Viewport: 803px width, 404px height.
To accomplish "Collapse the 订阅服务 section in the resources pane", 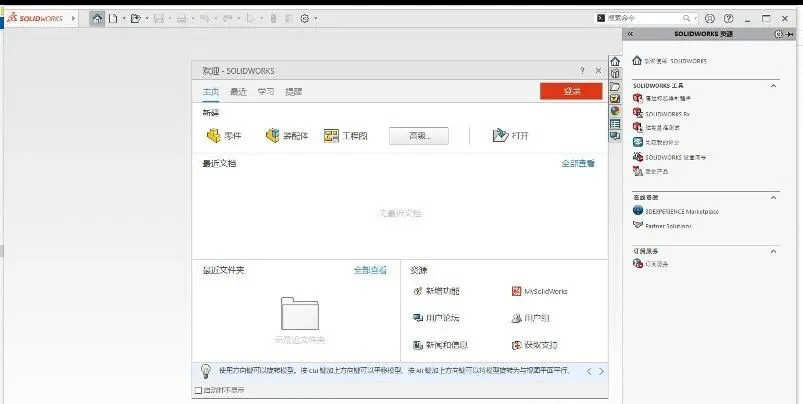I will click(x=773, y=251).
